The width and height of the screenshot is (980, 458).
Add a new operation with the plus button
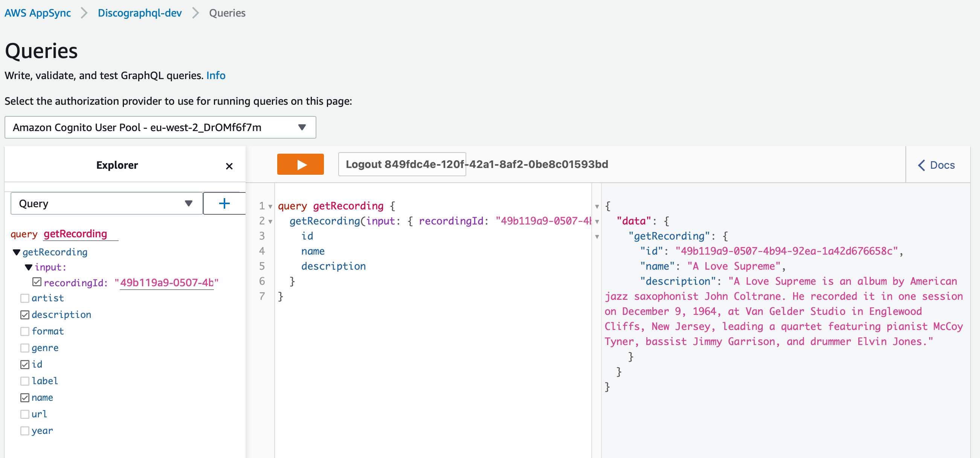(224, 203)
